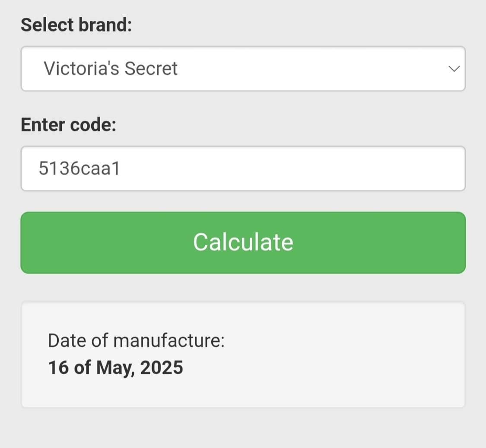The width and height of the screenshot is (486, 448).
Task: Click the bold "16 of May, 2025" date
Action: click(115, 368)
